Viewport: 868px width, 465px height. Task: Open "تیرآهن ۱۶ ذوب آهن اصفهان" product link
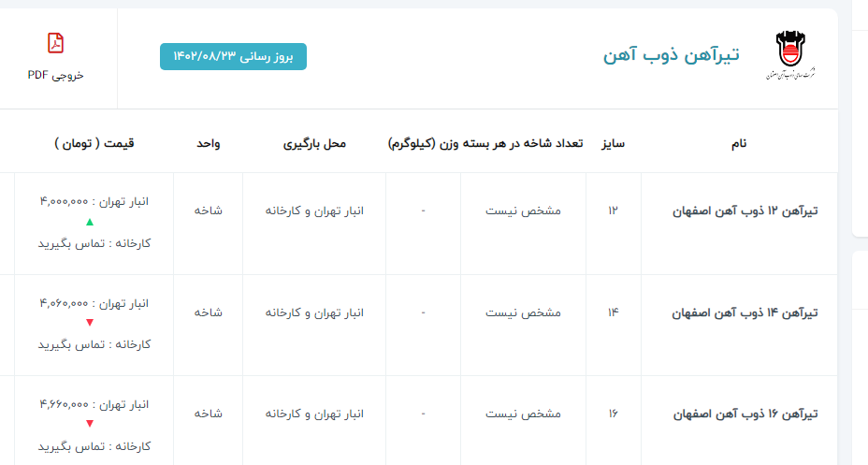coord(745,413)
